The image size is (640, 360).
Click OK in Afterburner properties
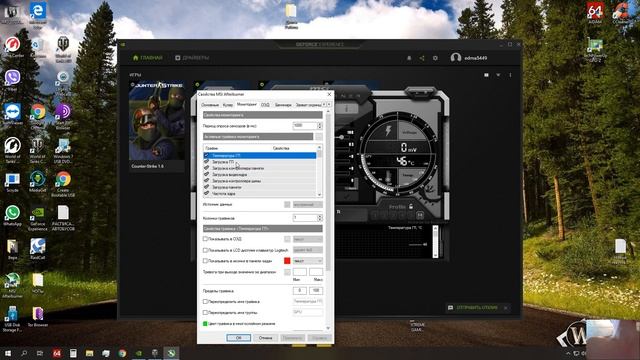238,338
